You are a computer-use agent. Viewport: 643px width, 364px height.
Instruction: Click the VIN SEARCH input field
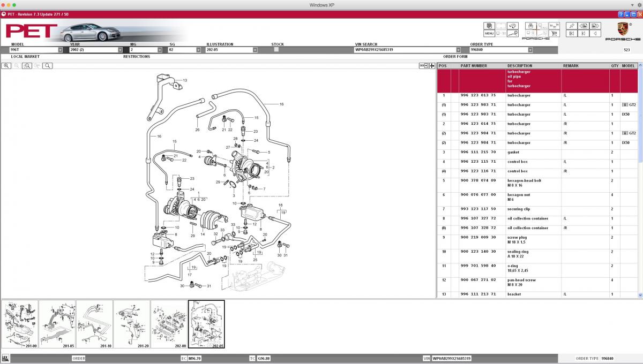click(x=405, y=50)
